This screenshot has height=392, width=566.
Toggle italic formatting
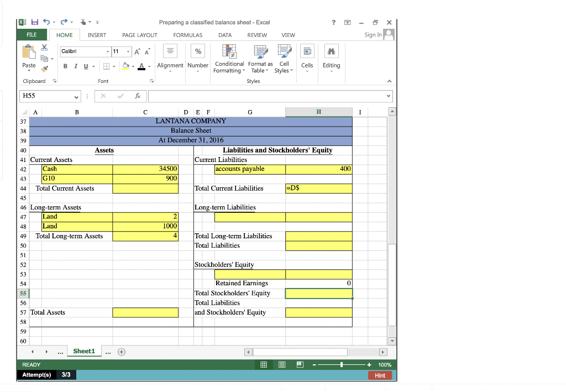tap(75, 66)
